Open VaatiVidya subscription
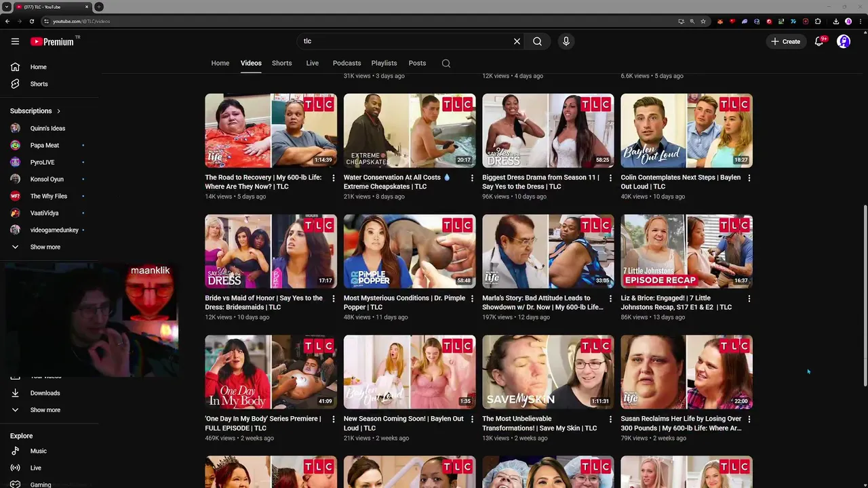 44,213
